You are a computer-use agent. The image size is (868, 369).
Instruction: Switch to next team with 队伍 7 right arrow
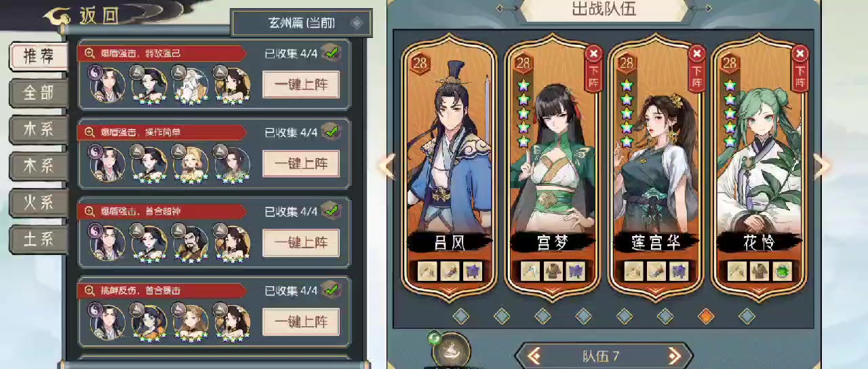click(x=674, y=355)
